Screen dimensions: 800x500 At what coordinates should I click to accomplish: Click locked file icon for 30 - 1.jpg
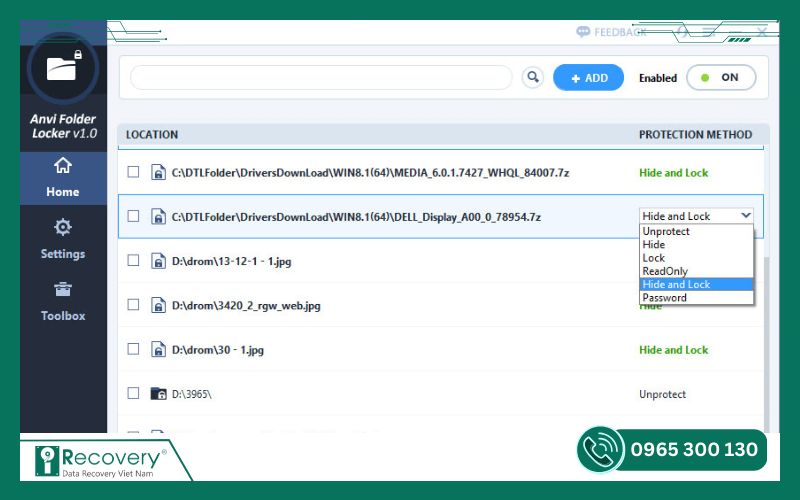tap(158, 350)
